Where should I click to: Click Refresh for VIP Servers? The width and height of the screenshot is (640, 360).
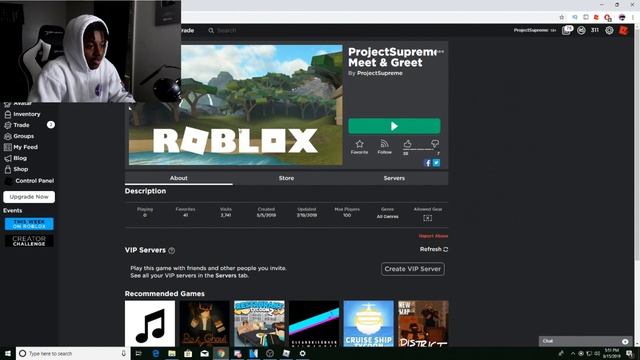434,249
